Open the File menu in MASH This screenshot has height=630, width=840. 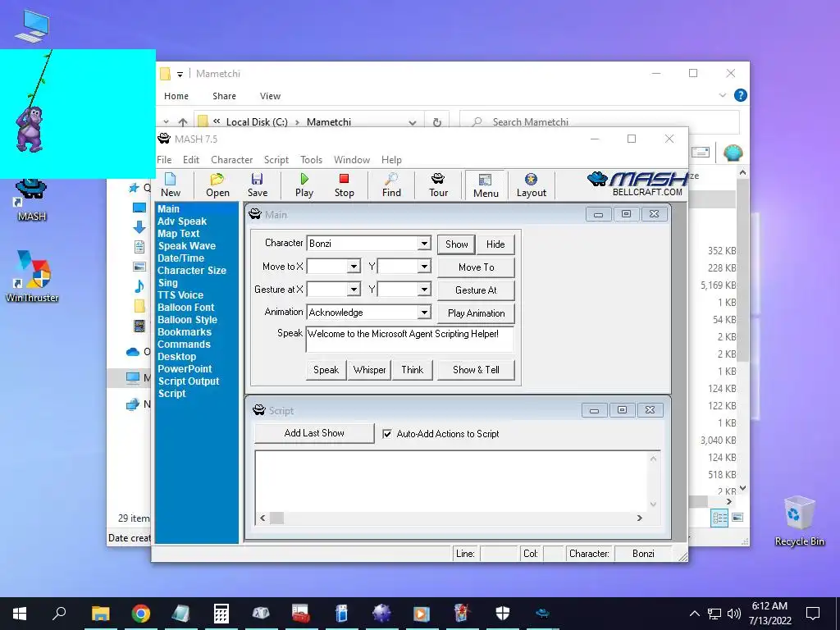[x=164, y=160]
